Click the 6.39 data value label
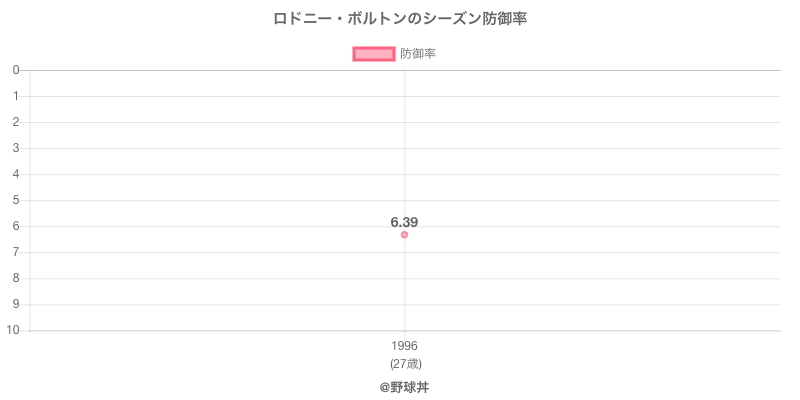Image resolution: width=800 pixels, height=400 pixels. (x=404, y=221)
